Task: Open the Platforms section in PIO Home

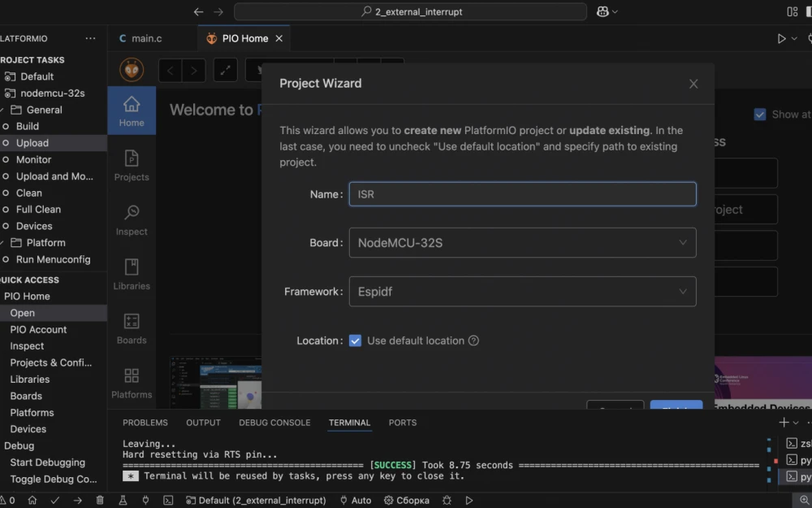Action: coord(131,382)
